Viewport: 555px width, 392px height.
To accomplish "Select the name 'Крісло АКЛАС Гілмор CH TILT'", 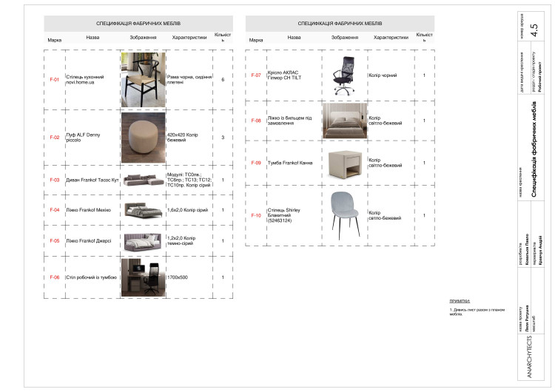I will click(285, 75).
